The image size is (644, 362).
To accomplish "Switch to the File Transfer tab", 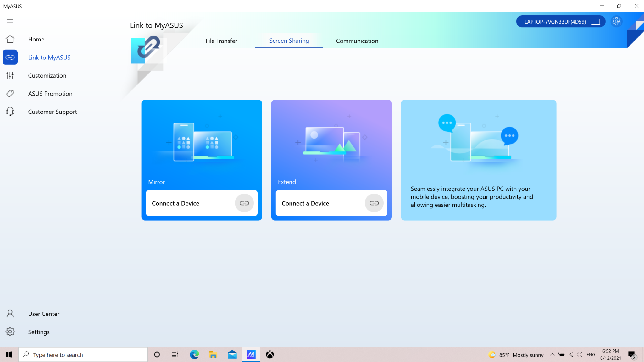I will [221, 41].
